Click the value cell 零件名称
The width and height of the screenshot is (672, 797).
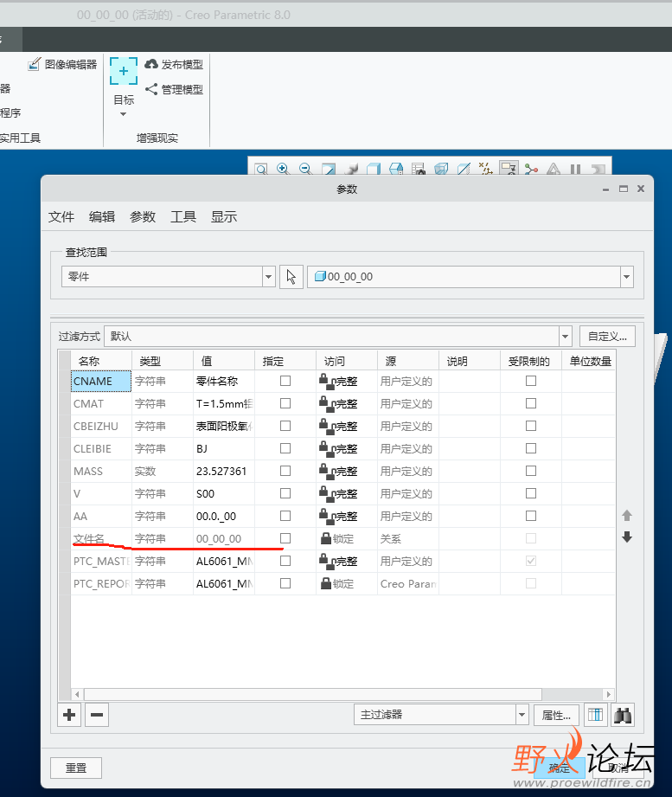point(224,382)
